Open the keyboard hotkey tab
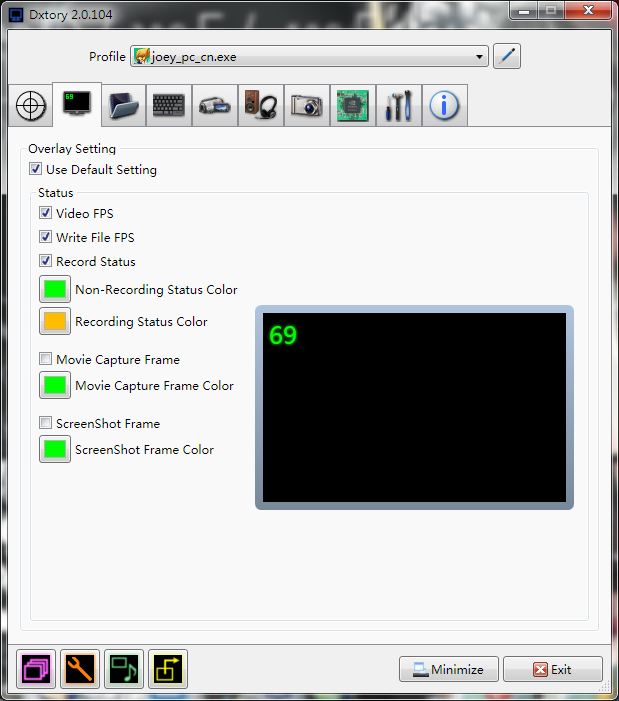This screenshot has width=619, height=701. 169,106
